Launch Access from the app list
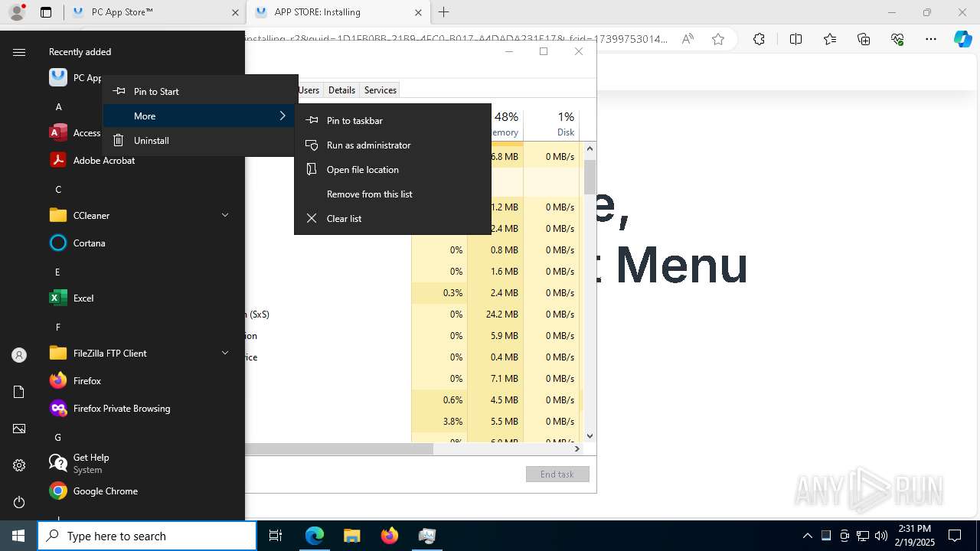 [x=75, y=132]
